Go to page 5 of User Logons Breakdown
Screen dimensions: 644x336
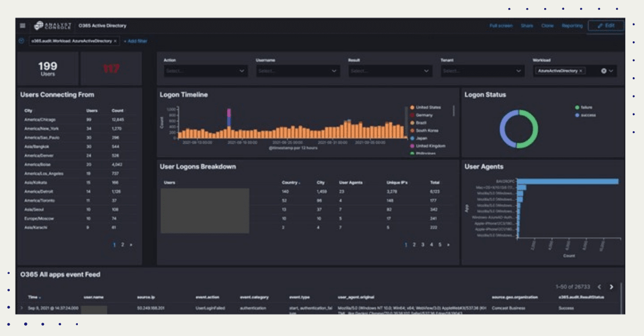(440, 244)
